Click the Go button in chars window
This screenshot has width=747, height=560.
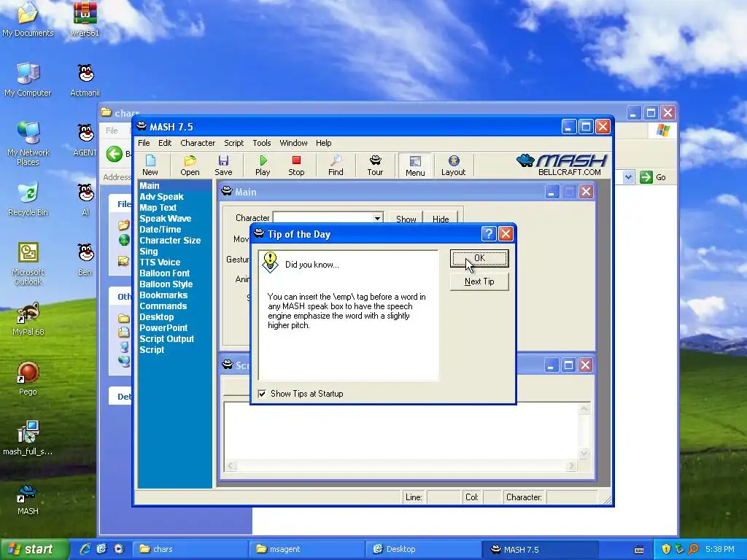[x=654, y=177]
